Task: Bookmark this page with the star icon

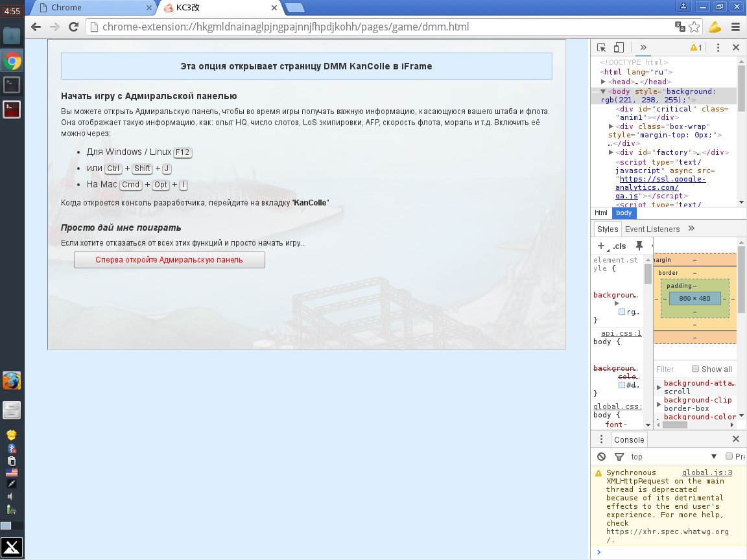Action: pos(694,27)
